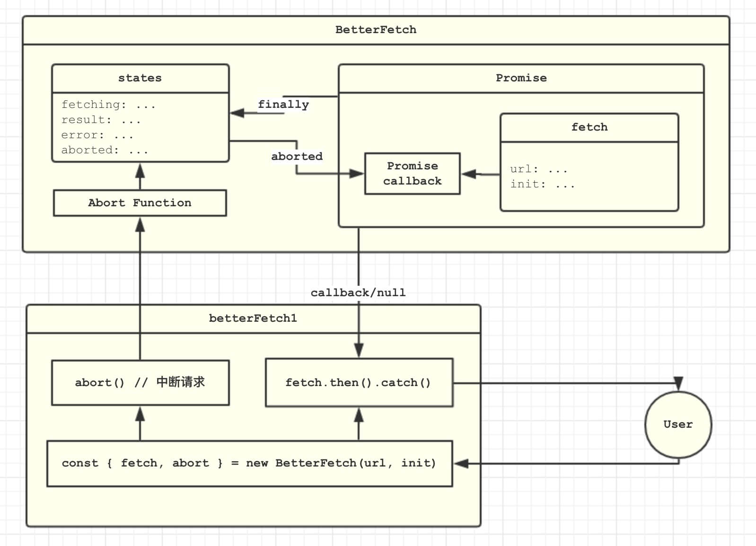Click the 'init: ...' line in fetch
The width and height of the screenshot is (756, 546).
pos(542,184)
